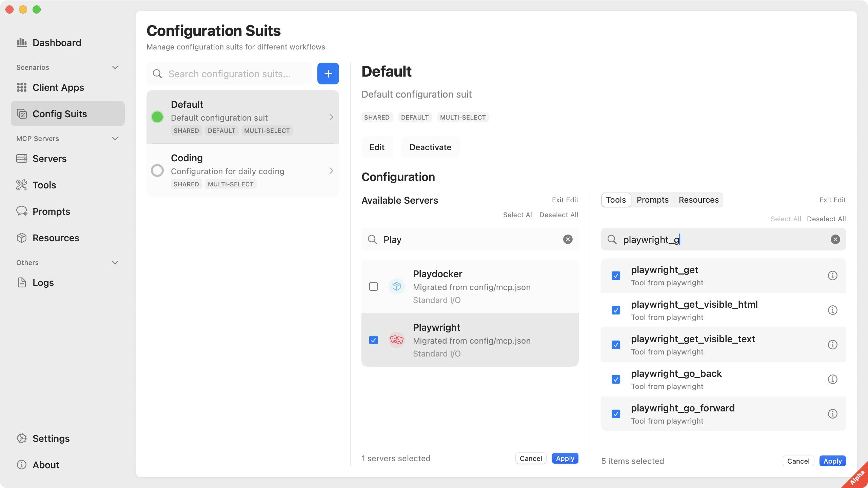Toggle the green Default suit status indicator
868x488 pixels.
click(157, 117)
